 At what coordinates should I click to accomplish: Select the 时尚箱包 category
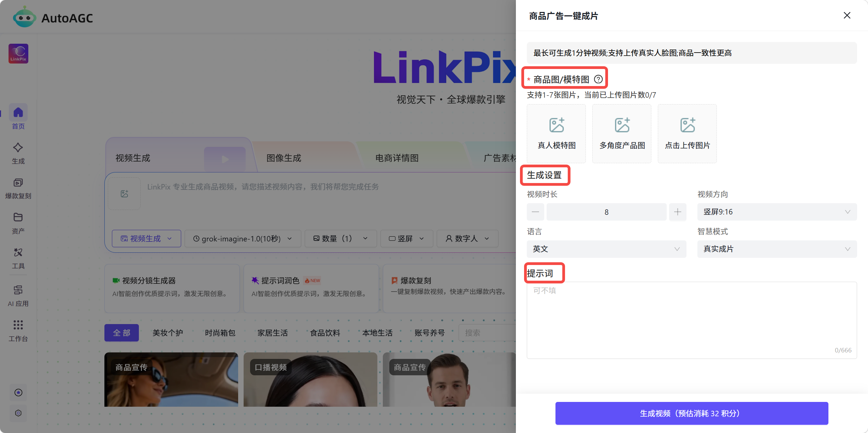tap(220, 333)
